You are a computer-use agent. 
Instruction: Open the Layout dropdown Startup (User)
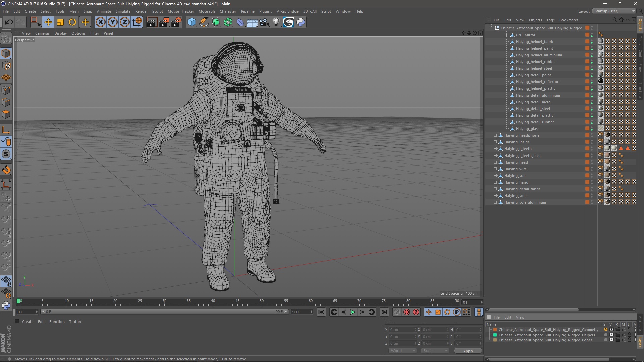614,11
